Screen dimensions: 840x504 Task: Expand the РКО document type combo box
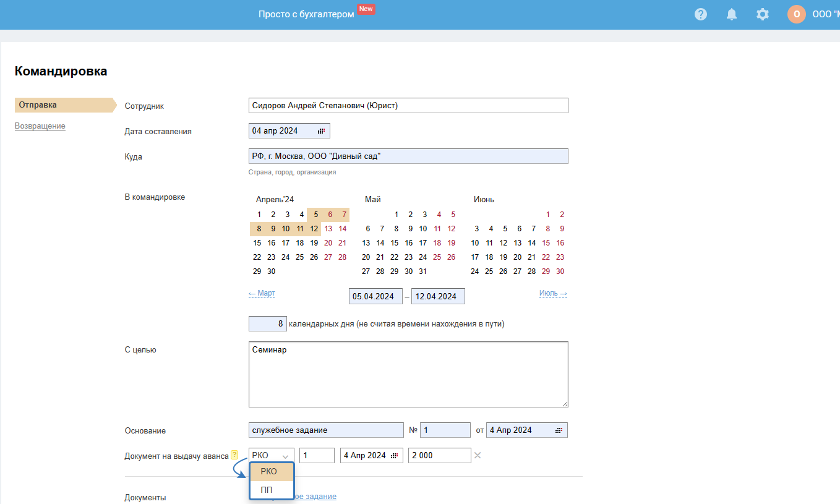272,456
